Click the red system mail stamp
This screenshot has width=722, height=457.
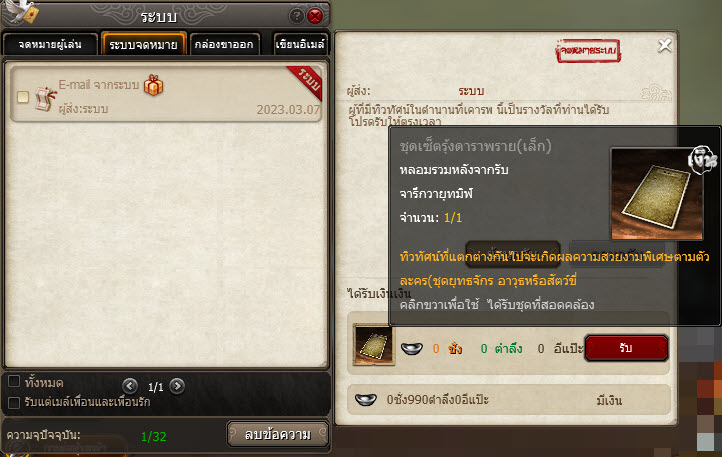click(x=588, y=51)
